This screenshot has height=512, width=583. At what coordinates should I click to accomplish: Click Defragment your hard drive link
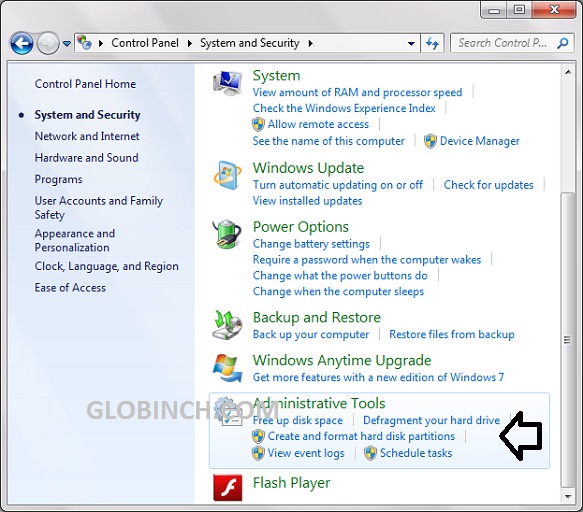click(x=432, y=420)
